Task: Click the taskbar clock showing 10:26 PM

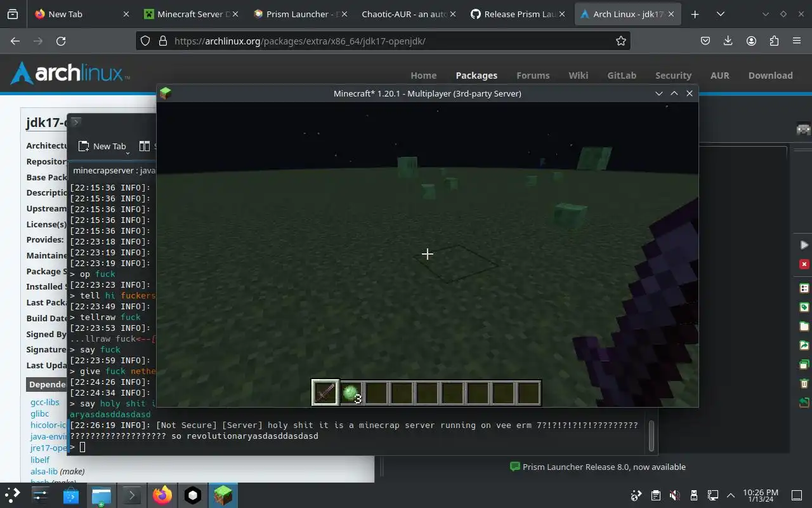Action: tap(760, 495)
